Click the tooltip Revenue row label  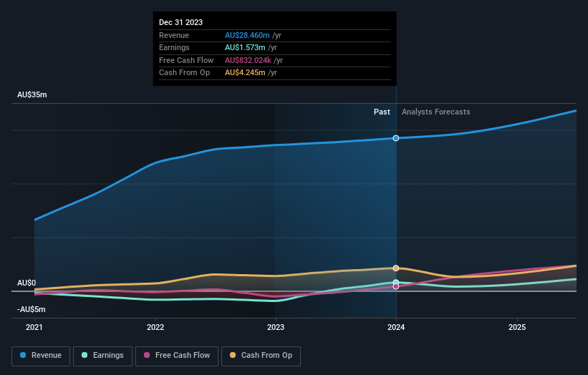click(174, 35)
